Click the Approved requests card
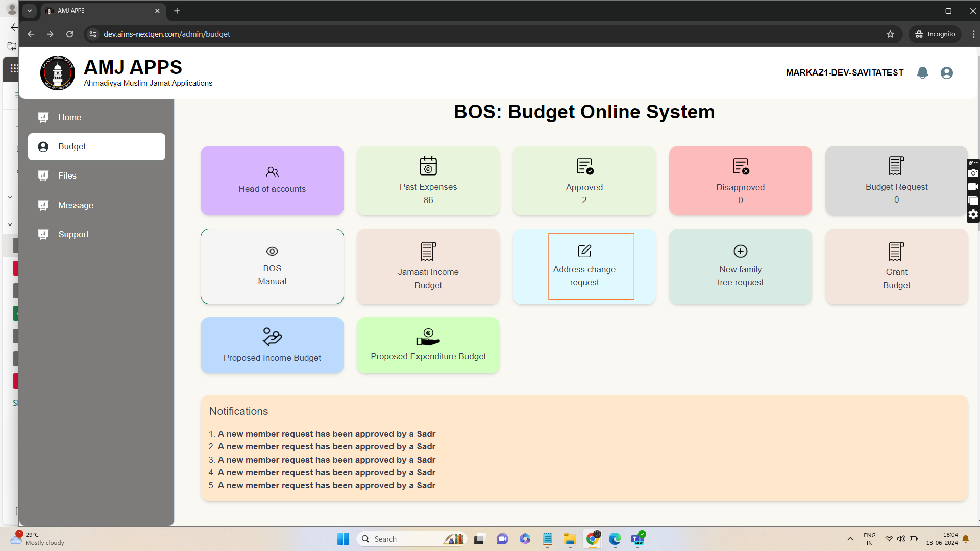980x551 pixels. (x=584, y=181)
